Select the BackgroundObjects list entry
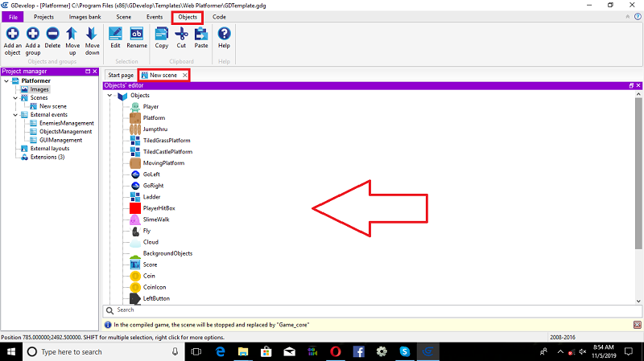This screenshot has width=644, height=361. (167, 253)
